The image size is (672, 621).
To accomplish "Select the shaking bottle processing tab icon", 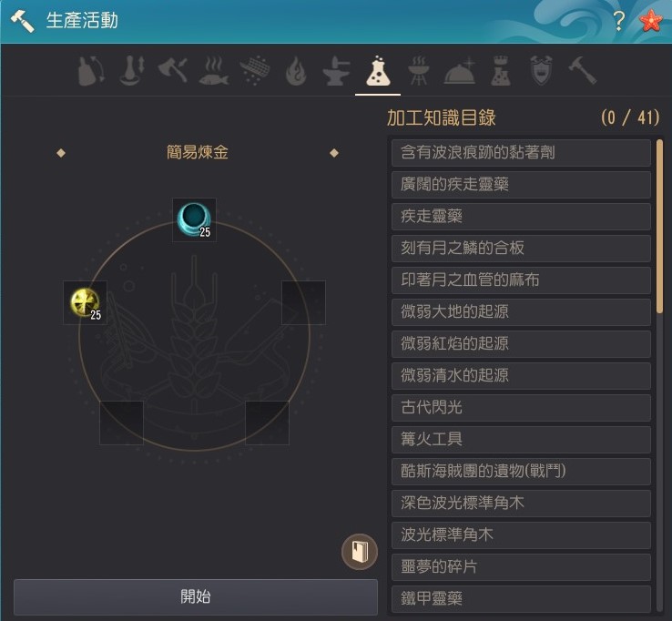I will (x=91, y=71).
